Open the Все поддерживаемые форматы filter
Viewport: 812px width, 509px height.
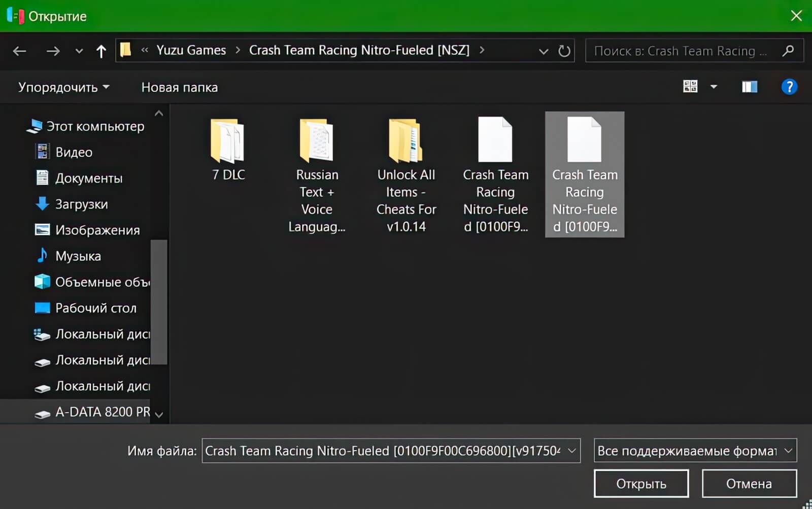[x=695, y=451]
